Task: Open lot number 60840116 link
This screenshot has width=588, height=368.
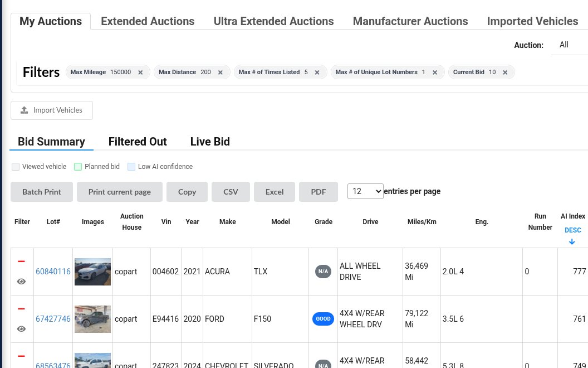Action: point(53,272)
